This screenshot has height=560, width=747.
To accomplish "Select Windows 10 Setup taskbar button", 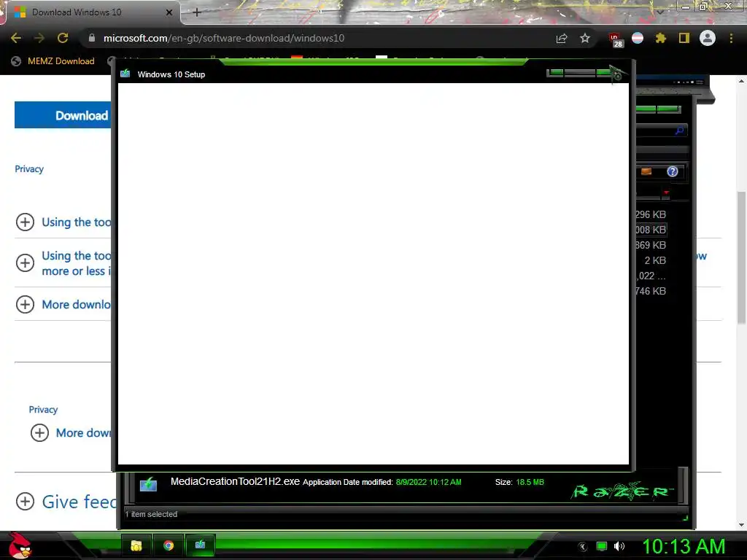I will pyautogui.click(x=200, y=545).
